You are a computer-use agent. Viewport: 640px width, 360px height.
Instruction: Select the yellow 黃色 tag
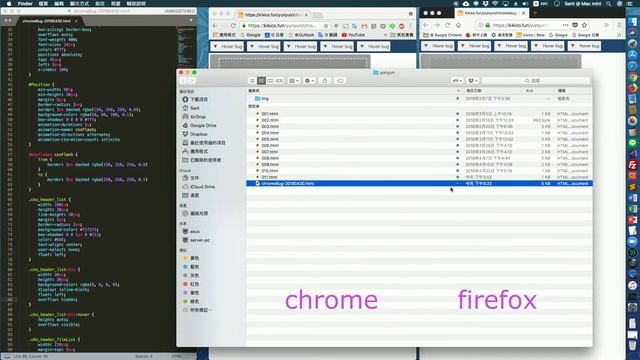pyautogui.click(x=191, y=258)
